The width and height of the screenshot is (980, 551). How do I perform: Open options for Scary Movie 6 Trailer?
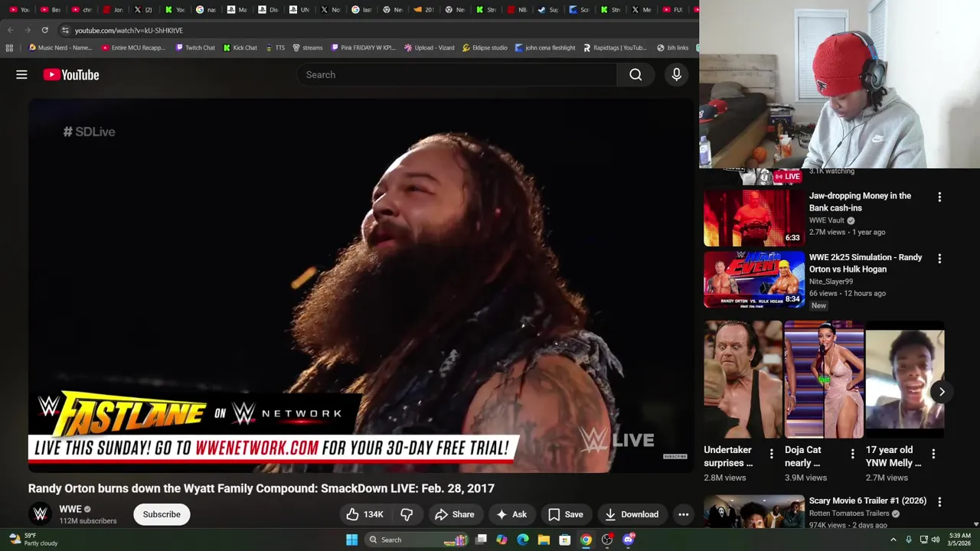[x=939, y=502]
